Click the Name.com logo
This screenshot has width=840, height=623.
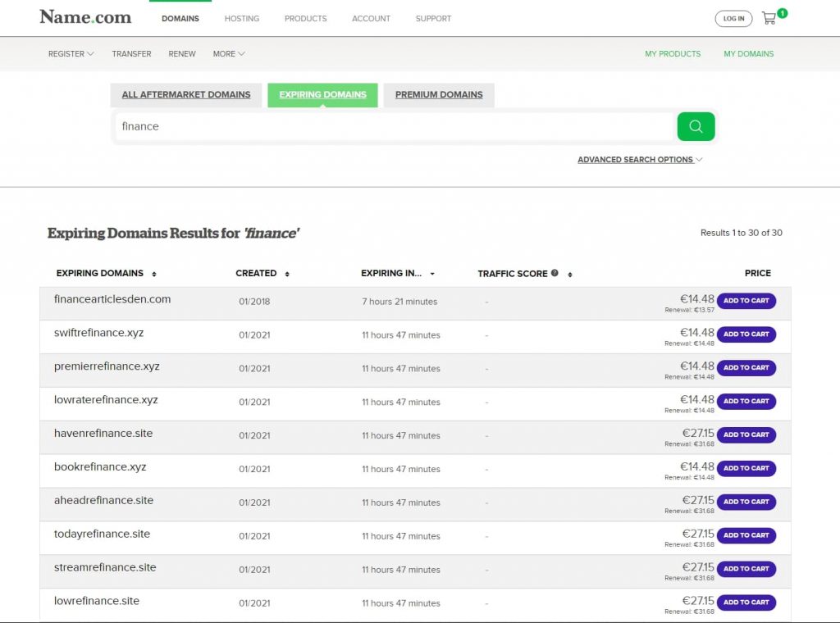coord(85,17)
